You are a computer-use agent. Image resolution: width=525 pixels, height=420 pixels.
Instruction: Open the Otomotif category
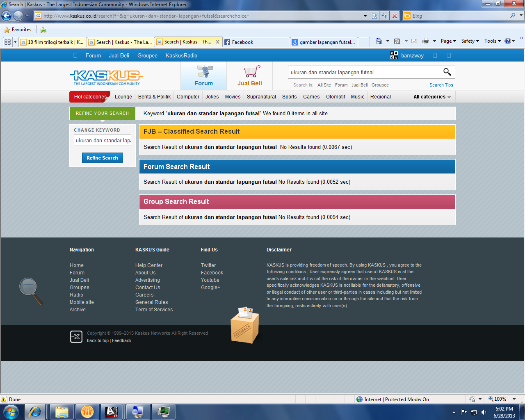336,97
